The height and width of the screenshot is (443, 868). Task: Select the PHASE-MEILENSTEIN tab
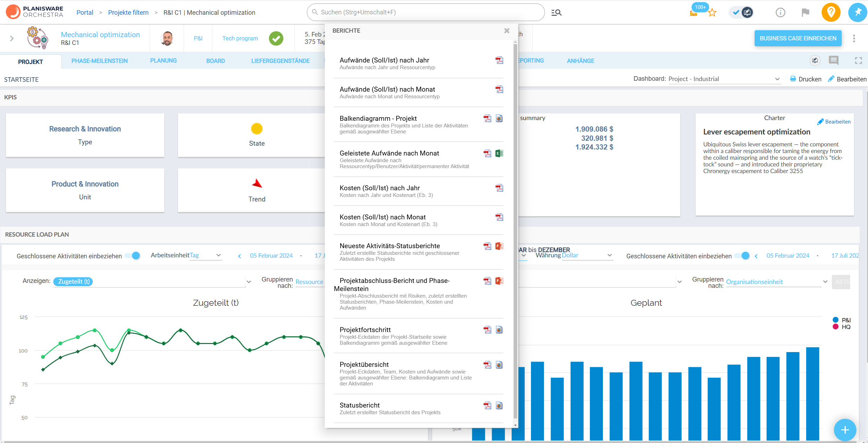pyautogui.click(x=100, y=61)
